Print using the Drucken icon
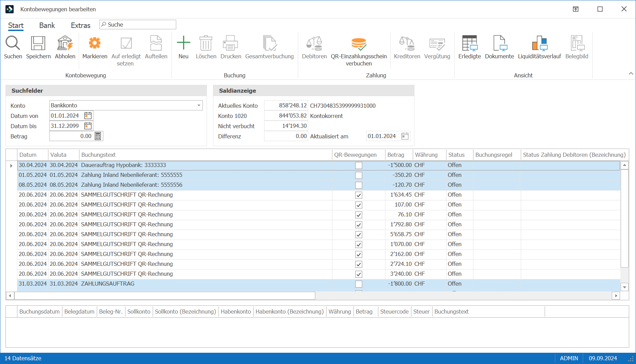Viewport: 636px width, 364px height. coord(231,43)
